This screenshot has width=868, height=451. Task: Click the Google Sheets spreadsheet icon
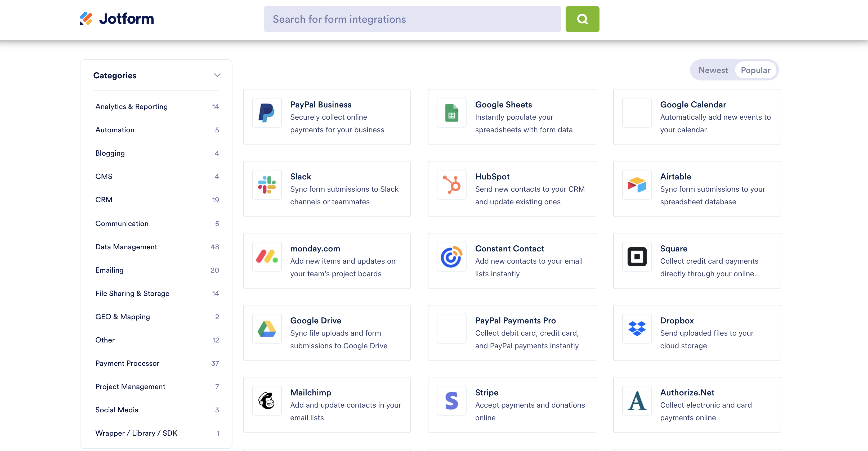click(x=451, y=112)
